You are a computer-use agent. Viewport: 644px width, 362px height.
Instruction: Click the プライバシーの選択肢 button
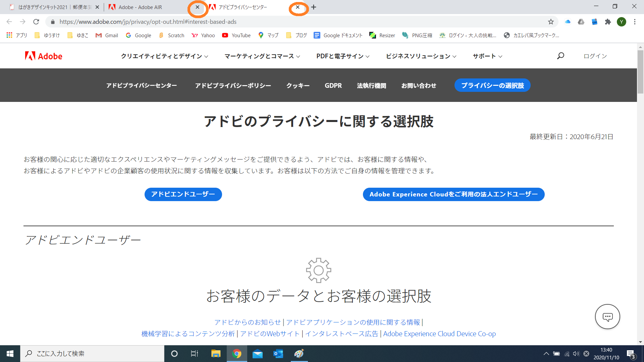[492, 85]
